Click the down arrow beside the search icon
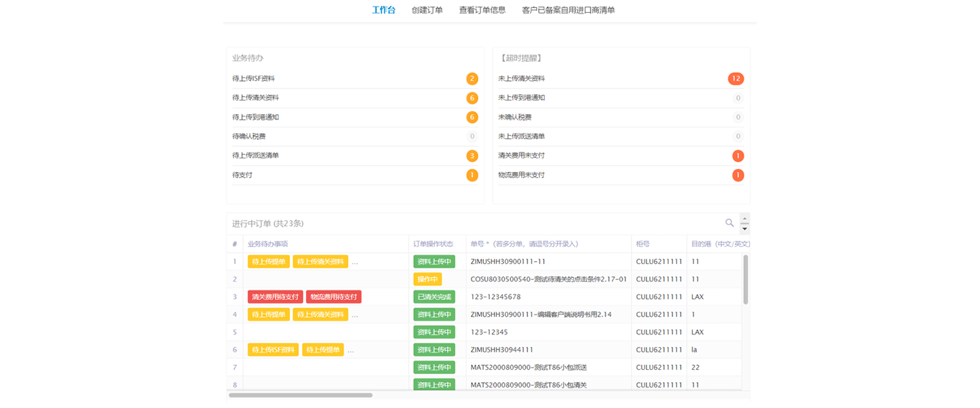The height and width of the screenshot is (408, 980). pyautogui.click(x=745, y=228)
